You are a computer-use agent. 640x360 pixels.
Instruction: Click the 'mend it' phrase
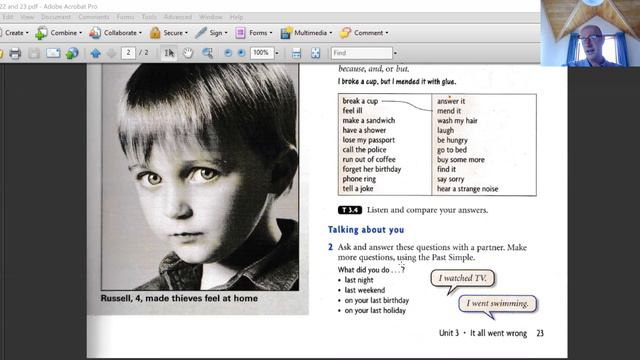click(x=449, y=111)
